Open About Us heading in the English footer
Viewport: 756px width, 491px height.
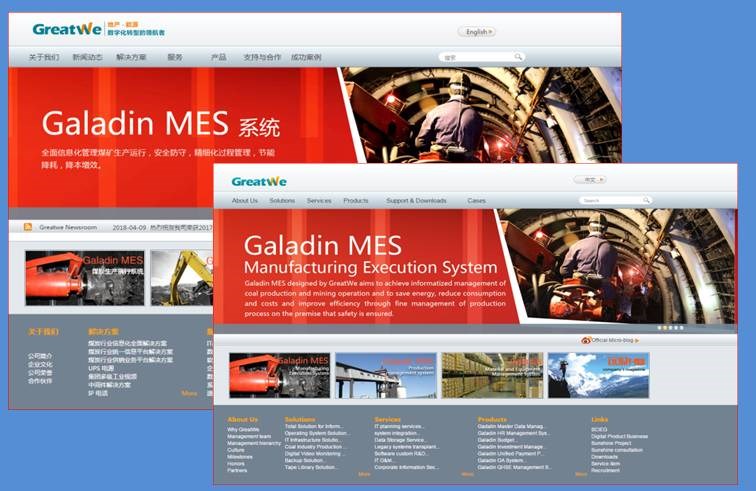(x=243, y=420)
